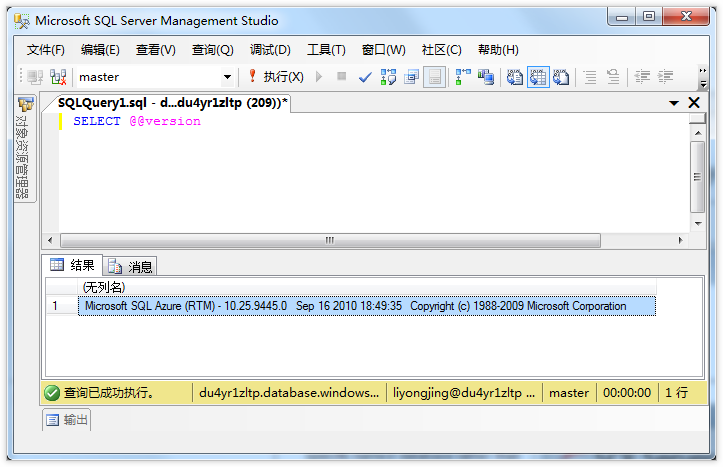Click the master database status bar entry
The image size is (723, 467).
(569, 393)
